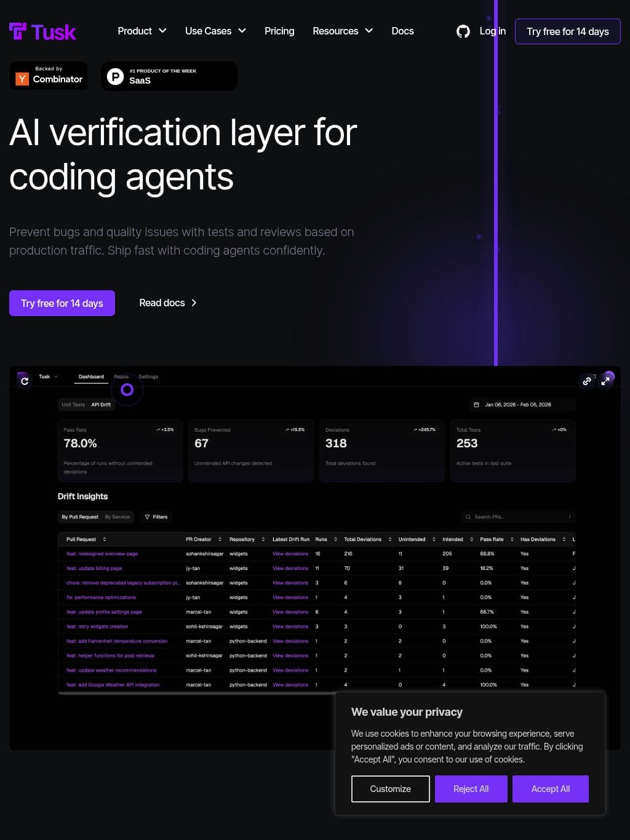Sort by Pass Rate column
The width and height of the screenshot is (630, 840).
click(x=497, y=539)
